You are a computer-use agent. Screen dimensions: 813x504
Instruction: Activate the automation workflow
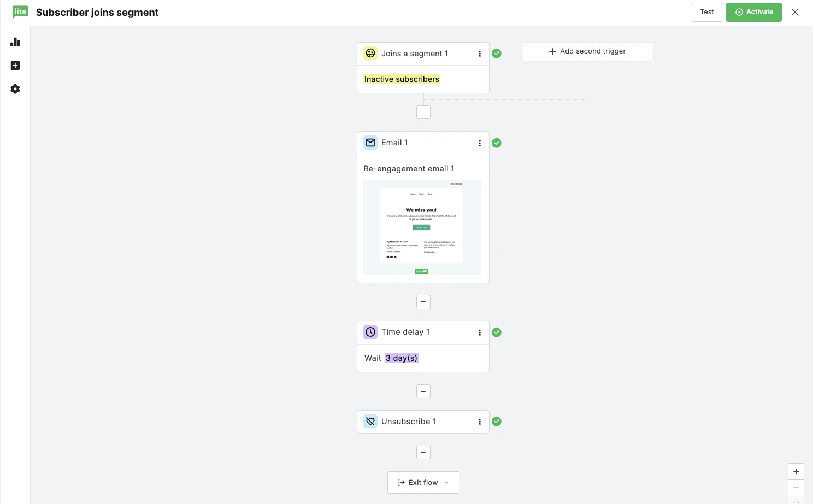(753, 12)
